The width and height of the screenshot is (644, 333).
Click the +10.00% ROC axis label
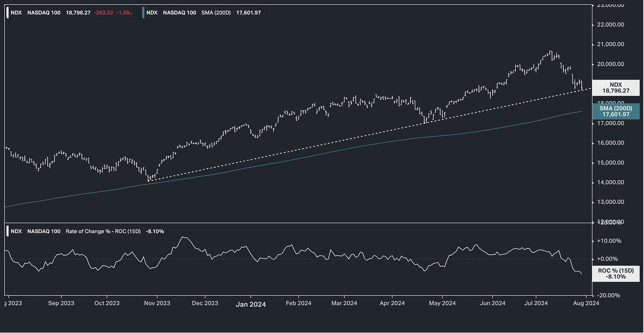[609, 241]
